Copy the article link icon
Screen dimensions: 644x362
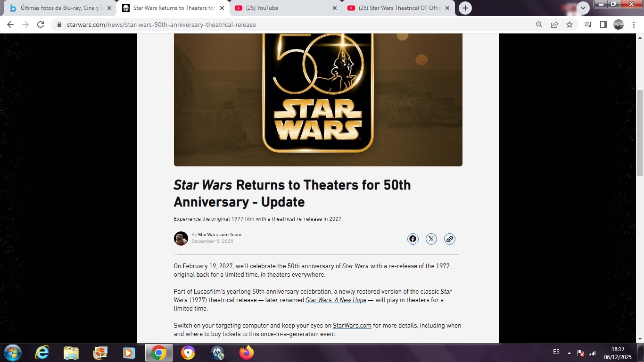449,239
